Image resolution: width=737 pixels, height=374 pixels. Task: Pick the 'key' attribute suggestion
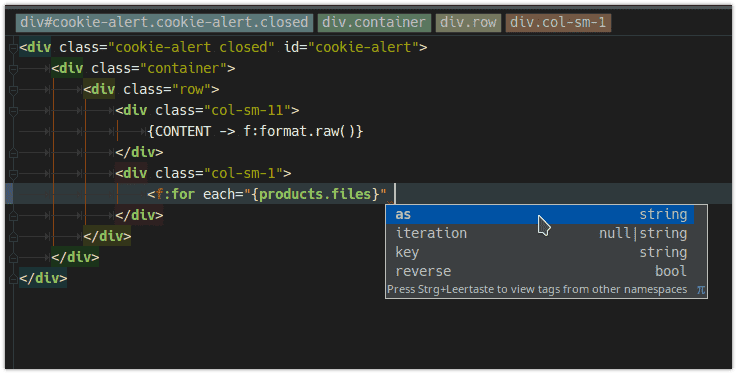pyautogui.click(x=540, y=252)
